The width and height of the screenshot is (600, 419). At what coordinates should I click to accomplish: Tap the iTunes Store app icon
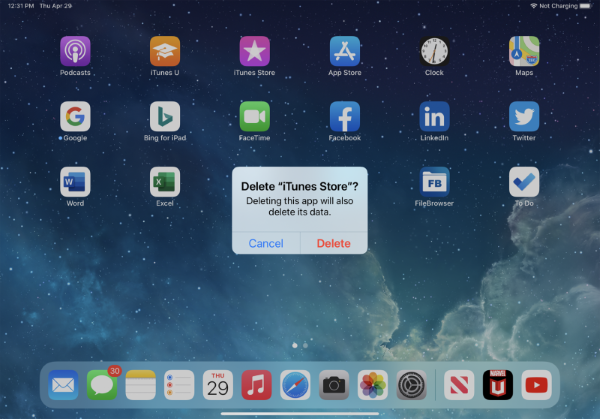click(x=254, y=51)
